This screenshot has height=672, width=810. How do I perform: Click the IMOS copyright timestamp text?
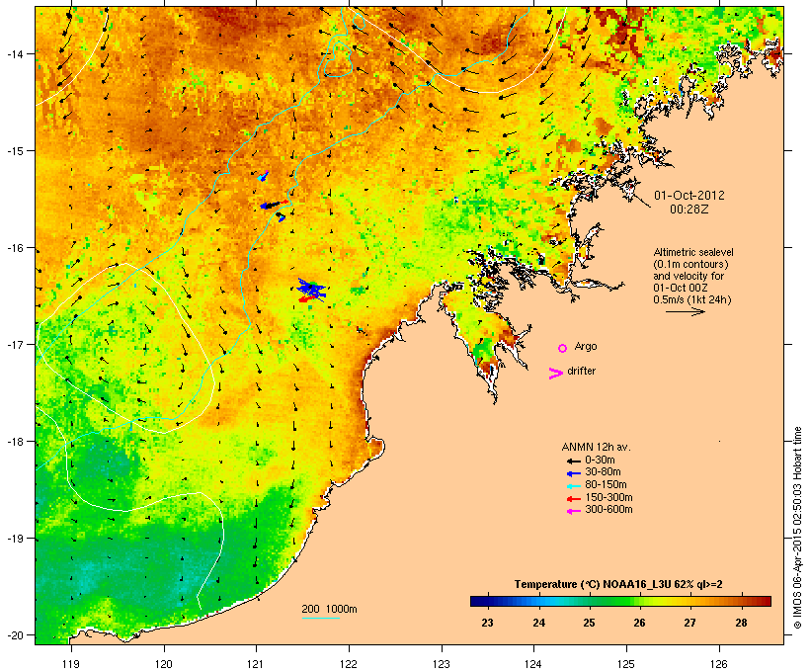click(797, 528)
